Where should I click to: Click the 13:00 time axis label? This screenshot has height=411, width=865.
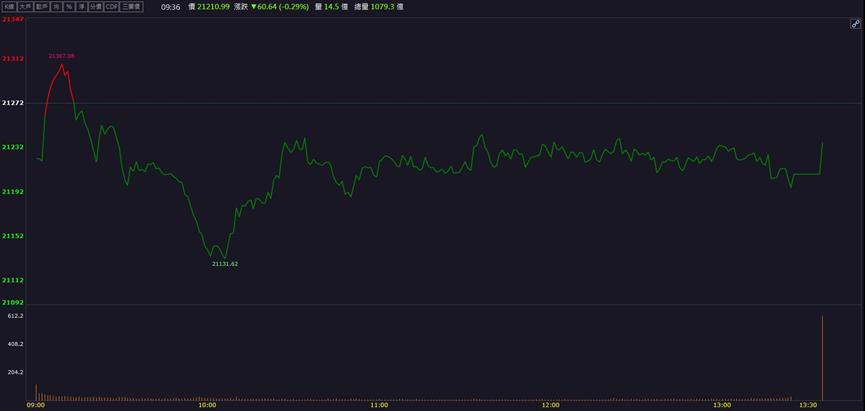coord(723,405)
